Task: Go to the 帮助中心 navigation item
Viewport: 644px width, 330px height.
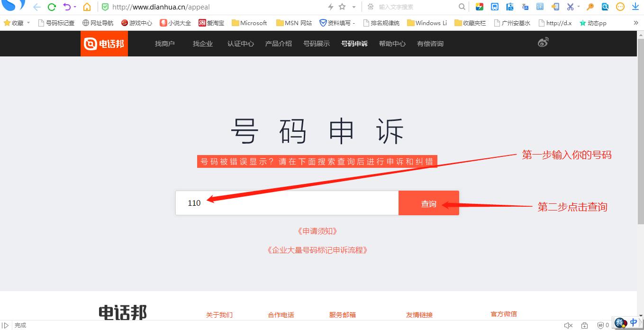Action: pos(392,44)
